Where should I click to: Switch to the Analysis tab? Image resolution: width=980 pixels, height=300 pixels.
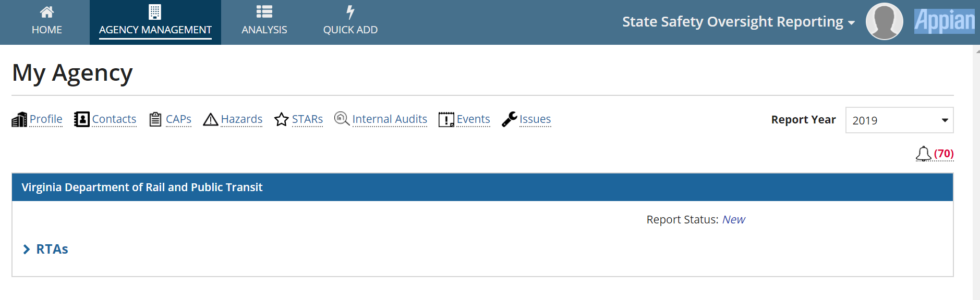[264, 22]
